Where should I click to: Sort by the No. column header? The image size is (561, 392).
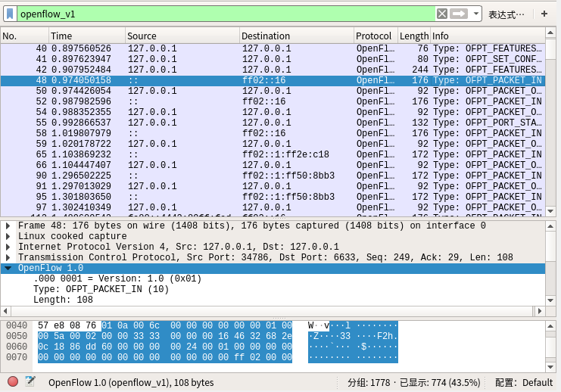[24, 36]
